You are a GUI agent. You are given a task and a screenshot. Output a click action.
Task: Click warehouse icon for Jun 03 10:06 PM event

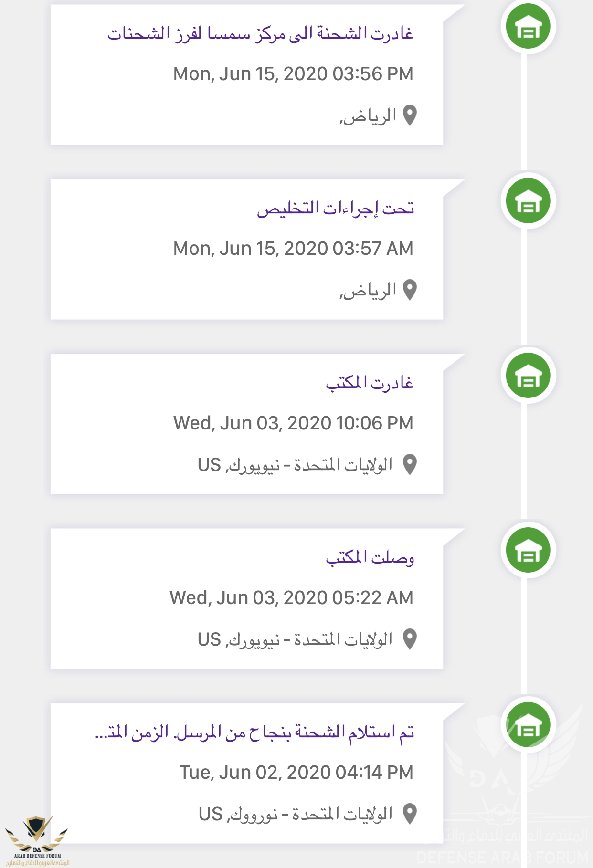point(528,376)
